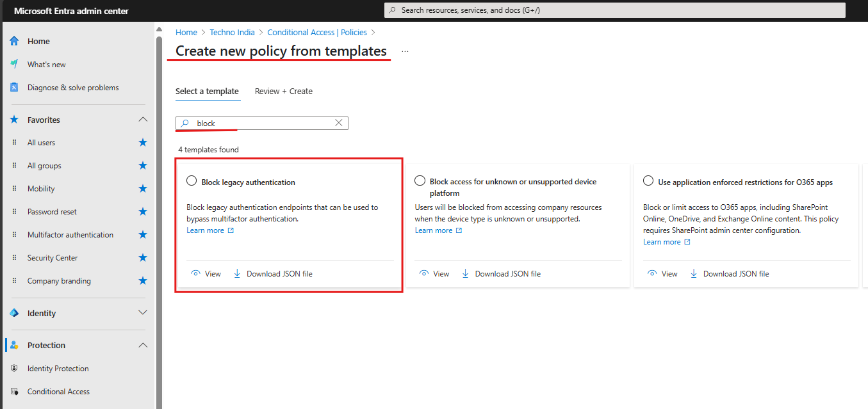Click the top search resources bar

(x=614, y=10)
